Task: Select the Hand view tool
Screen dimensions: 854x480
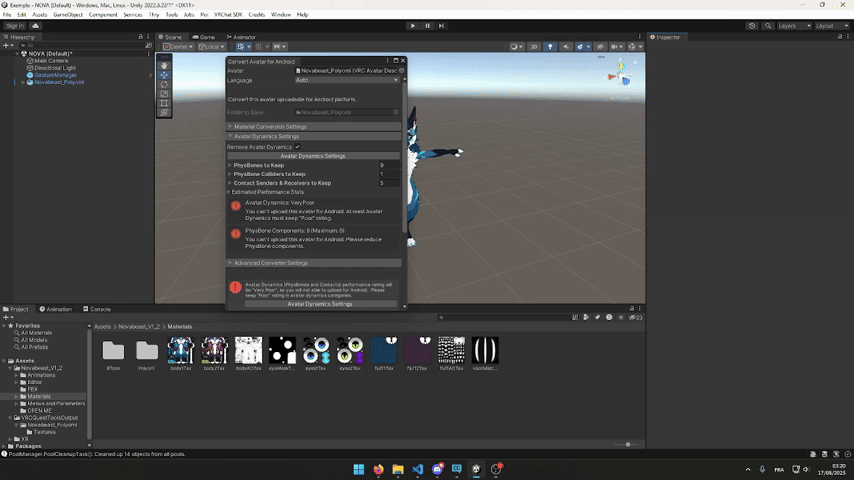Action: tap(164, 66)
